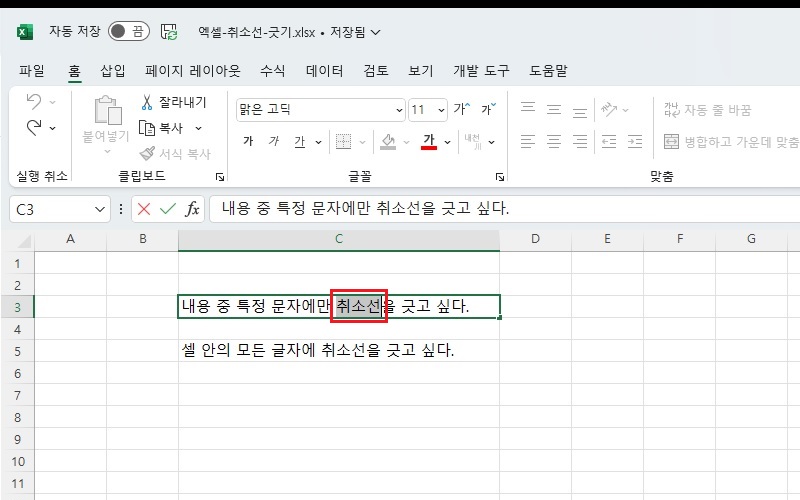
Task: Expand the Redo history dropdown
Action: coord(53,128)
